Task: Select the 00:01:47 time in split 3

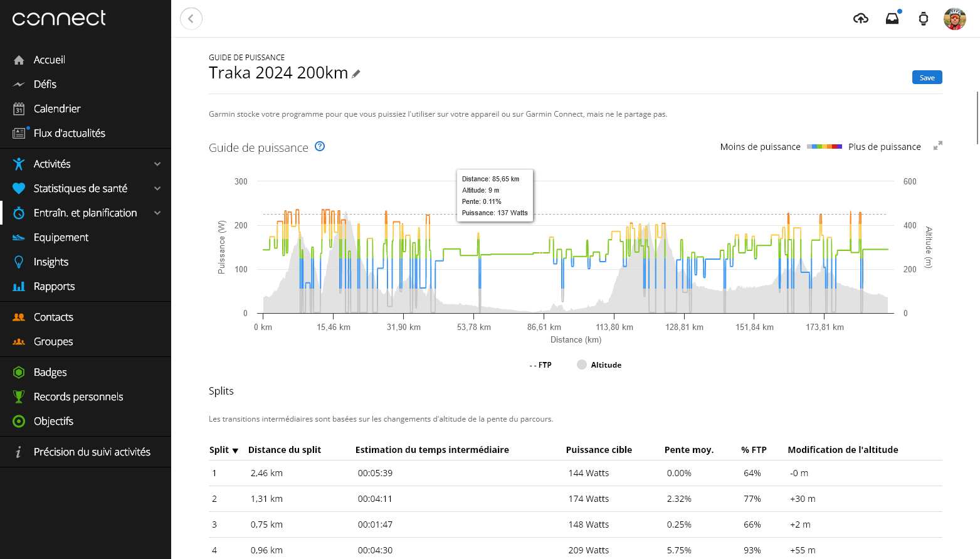Action: click(375, 524)
